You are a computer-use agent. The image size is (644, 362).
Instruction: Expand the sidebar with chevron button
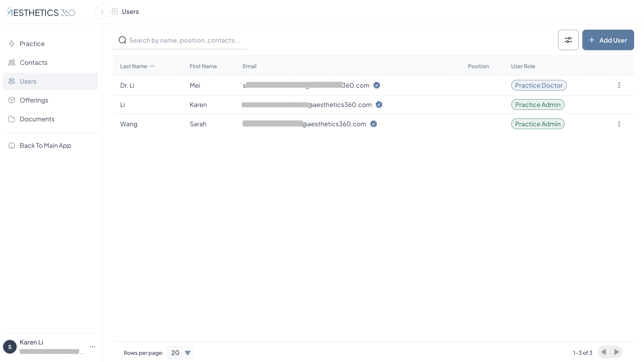[102, 11]
